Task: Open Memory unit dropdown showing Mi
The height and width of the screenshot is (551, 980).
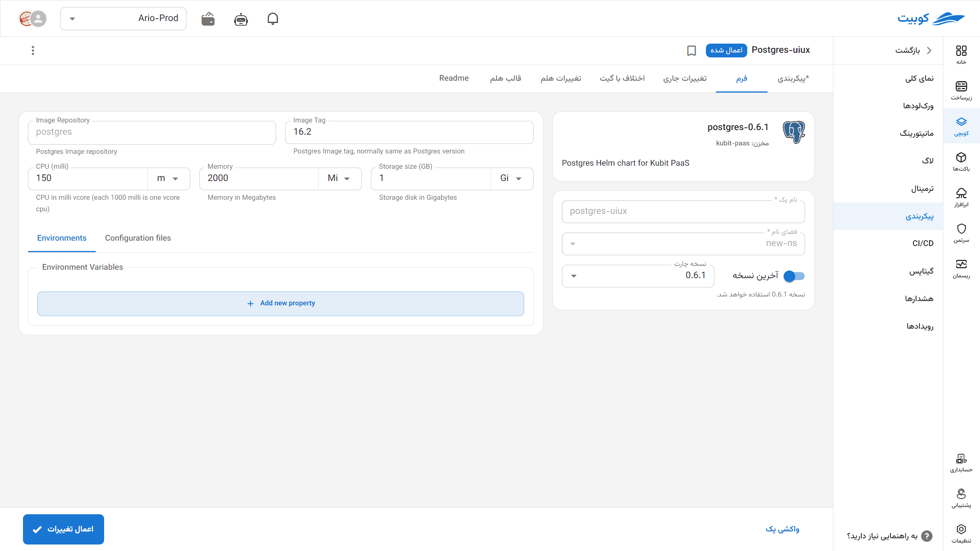Action: point(339,178)
